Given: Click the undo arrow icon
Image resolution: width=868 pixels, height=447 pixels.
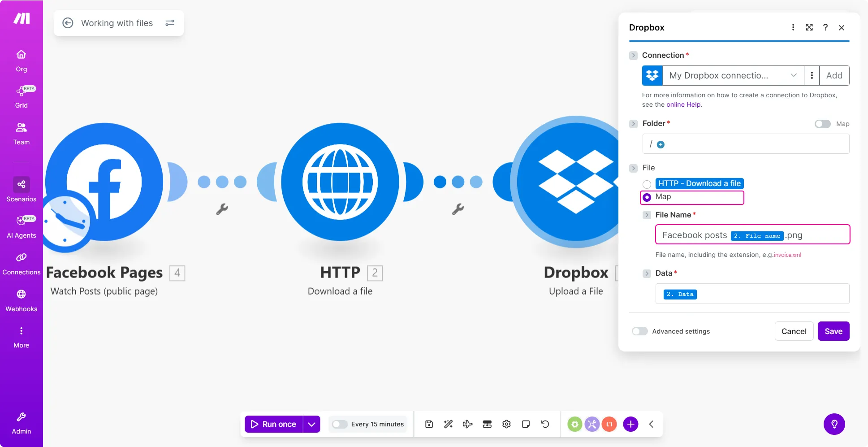Looking at the screenshot, I should coord(545,424).
